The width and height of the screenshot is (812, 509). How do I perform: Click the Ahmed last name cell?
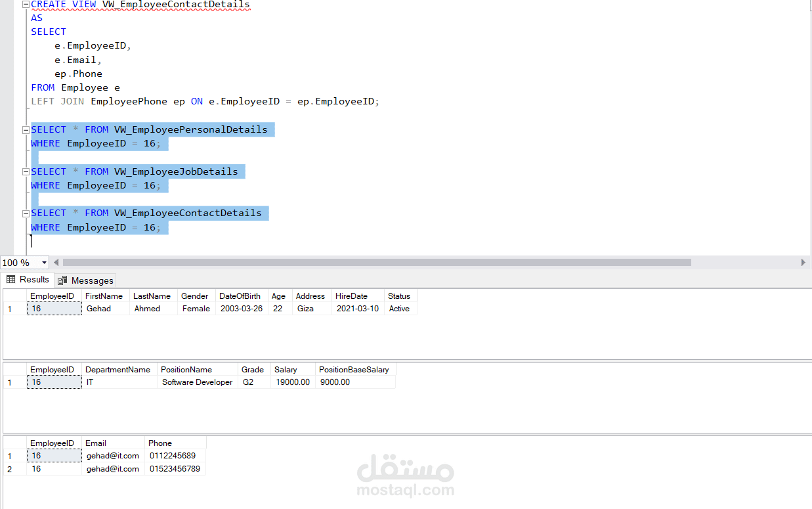(154, 309)
